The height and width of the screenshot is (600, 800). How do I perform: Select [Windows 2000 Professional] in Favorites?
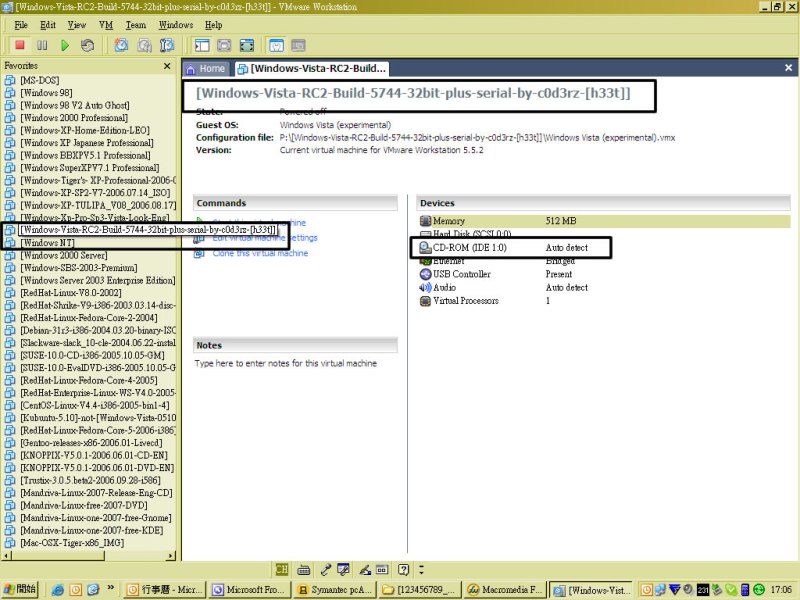pyautogui.click(x=74, y=117)
